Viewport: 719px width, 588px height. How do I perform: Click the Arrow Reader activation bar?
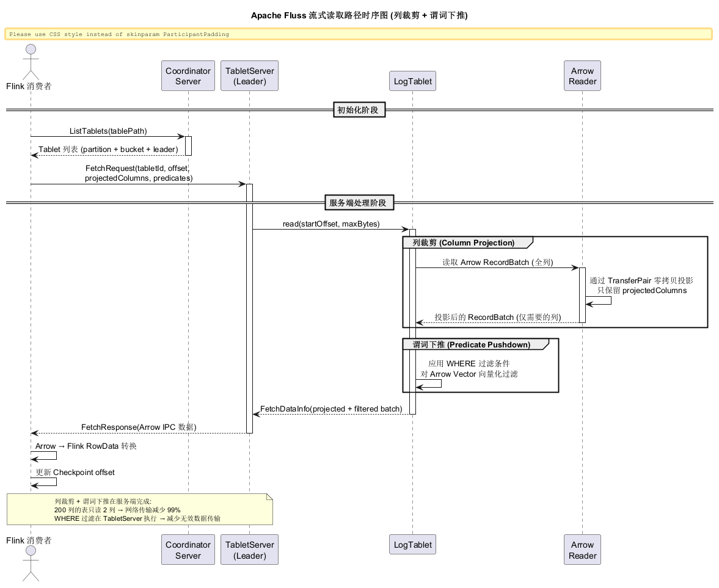point(582,295)
